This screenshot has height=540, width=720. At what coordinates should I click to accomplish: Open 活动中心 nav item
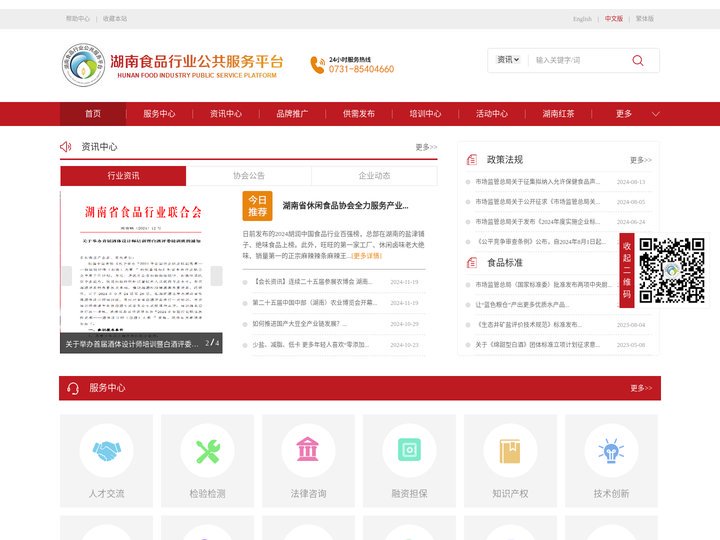pyautogui.click(x=492, y=113)
